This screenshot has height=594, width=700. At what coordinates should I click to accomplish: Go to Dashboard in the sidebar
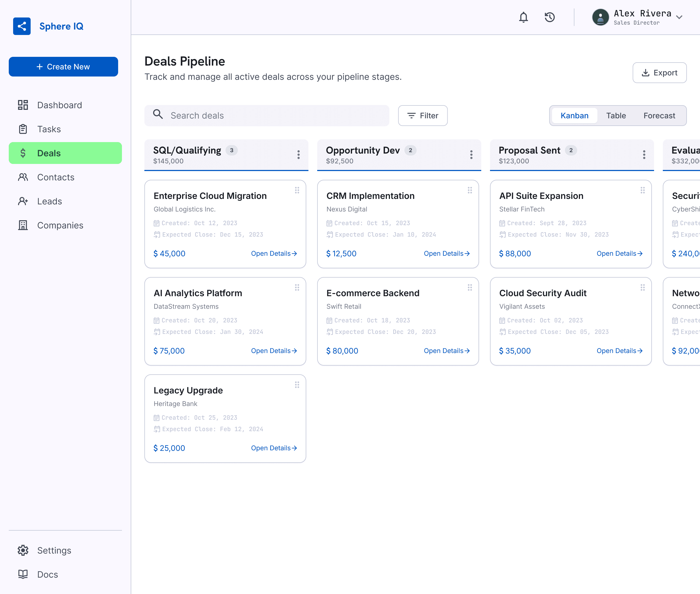pyautogui.click(x=65, y=105)
